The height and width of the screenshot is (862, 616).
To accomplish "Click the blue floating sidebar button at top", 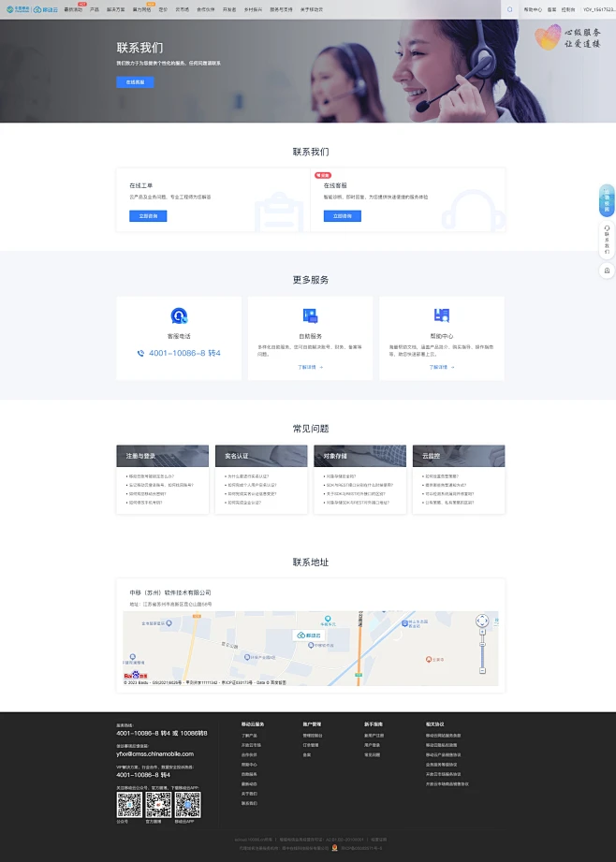I will coord(607,200).
